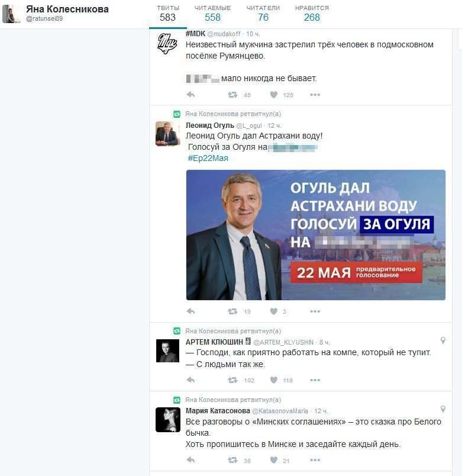This screenshot has height=476, width=462.
Task: Reply to Леонид Огуль's tweet
Action: pyautogui.click(x=190, y=311)
